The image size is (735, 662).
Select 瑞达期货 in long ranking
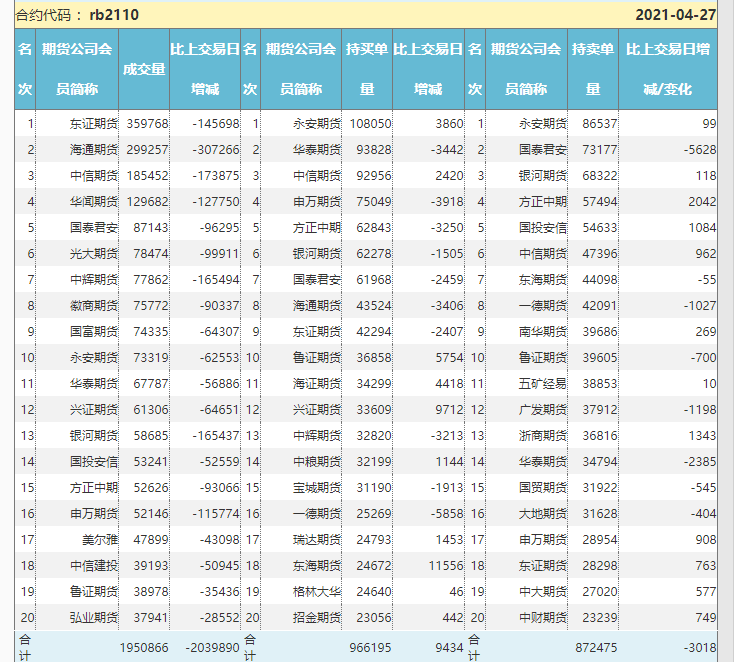[317, 540]
